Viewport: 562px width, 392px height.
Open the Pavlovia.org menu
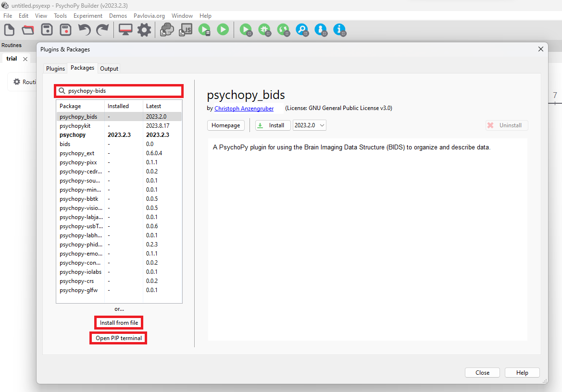[149, 16]
